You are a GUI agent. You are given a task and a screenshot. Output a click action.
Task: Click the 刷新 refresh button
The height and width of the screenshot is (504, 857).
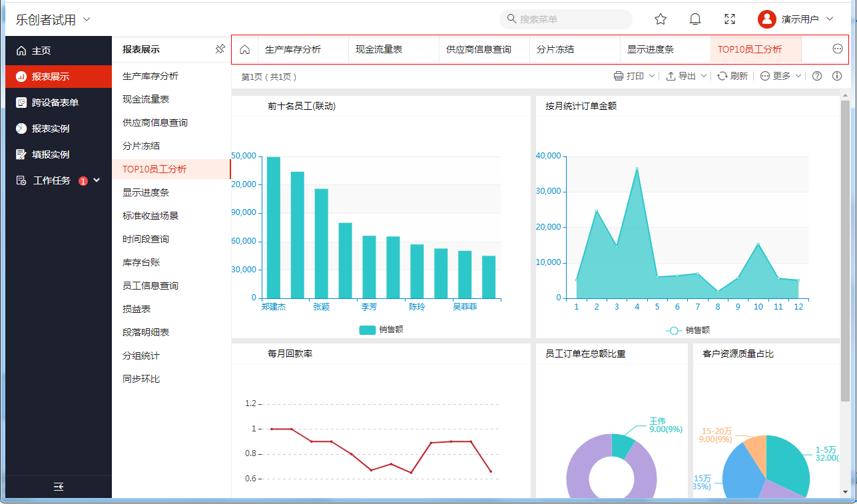click(732, 76)
